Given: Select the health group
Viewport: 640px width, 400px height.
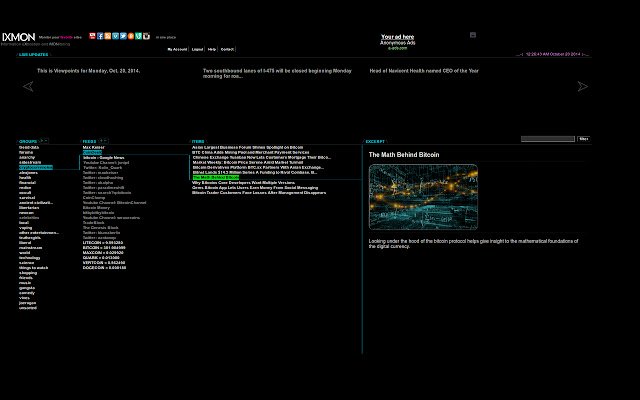Looking at the screenshot, I should click(x=25, y=178).
